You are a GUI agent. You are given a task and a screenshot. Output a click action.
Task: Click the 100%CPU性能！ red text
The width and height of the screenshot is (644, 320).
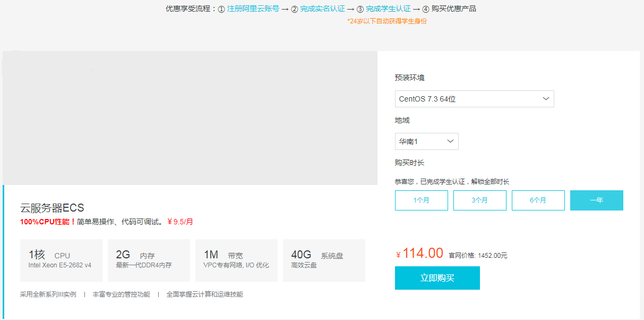(x=48, y=222)
